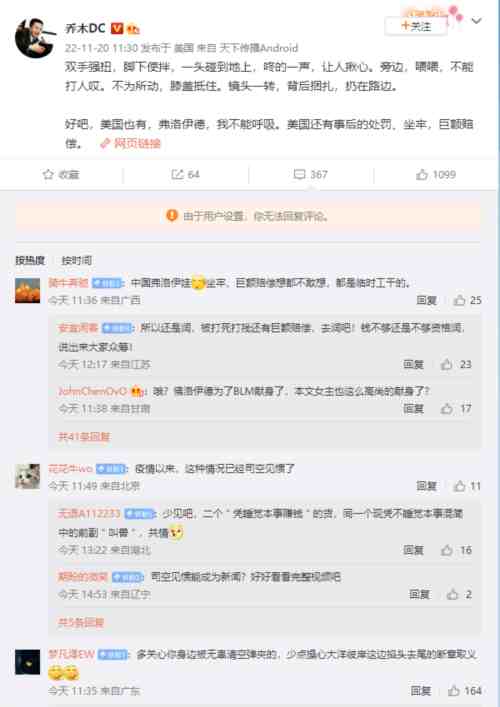The image size is (500, 707).
Task: Like the reply with 23 likes
Action: [x=446, y=364]
